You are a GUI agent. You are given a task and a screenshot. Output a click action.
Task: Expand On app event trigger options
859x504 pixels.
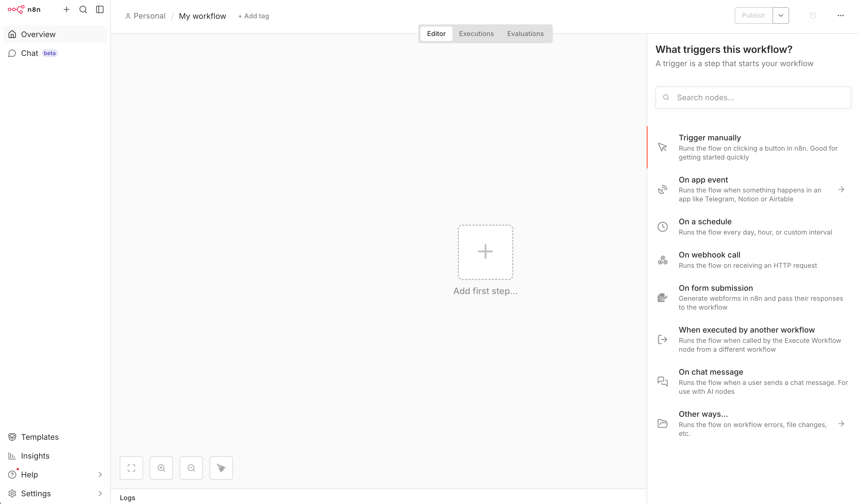(x=842, y=189)
